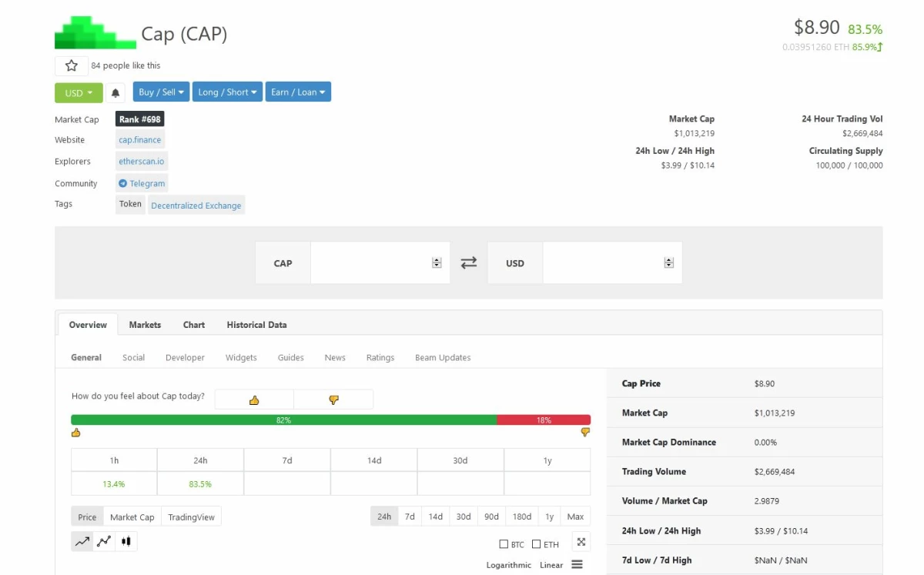Switch chart to Logarithmic scale
The image size is (924, 575).
click(508, 565)
